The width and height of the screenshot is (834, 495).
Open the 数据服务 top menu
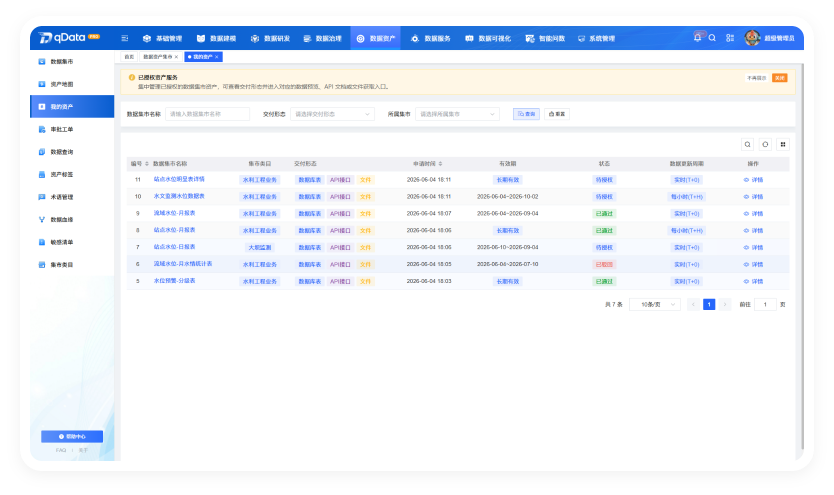(x=430, y=38)
